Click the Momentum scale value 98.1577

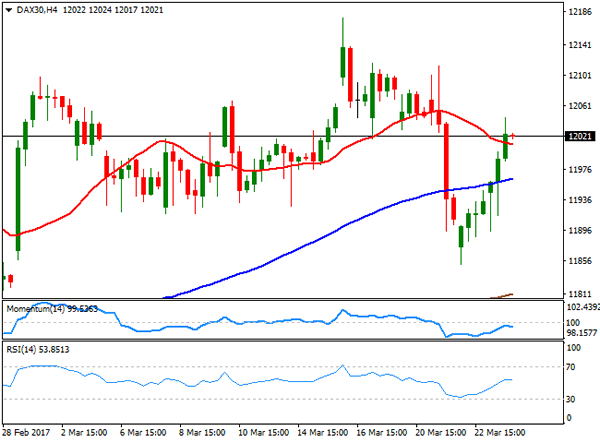(582, 333)
